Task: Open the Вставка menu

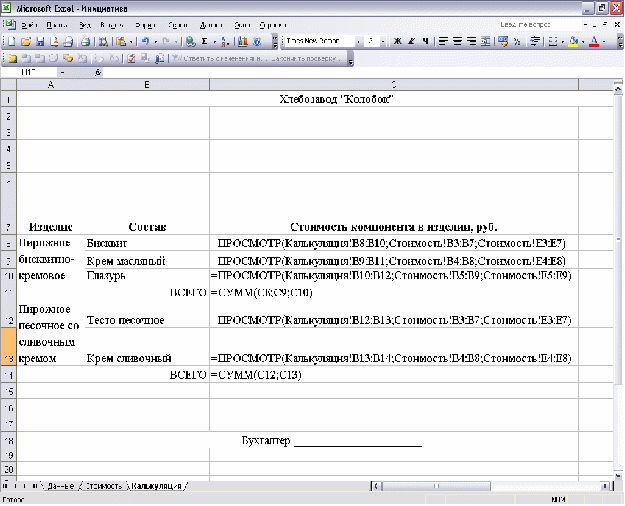Action: [x=112, y=25]
